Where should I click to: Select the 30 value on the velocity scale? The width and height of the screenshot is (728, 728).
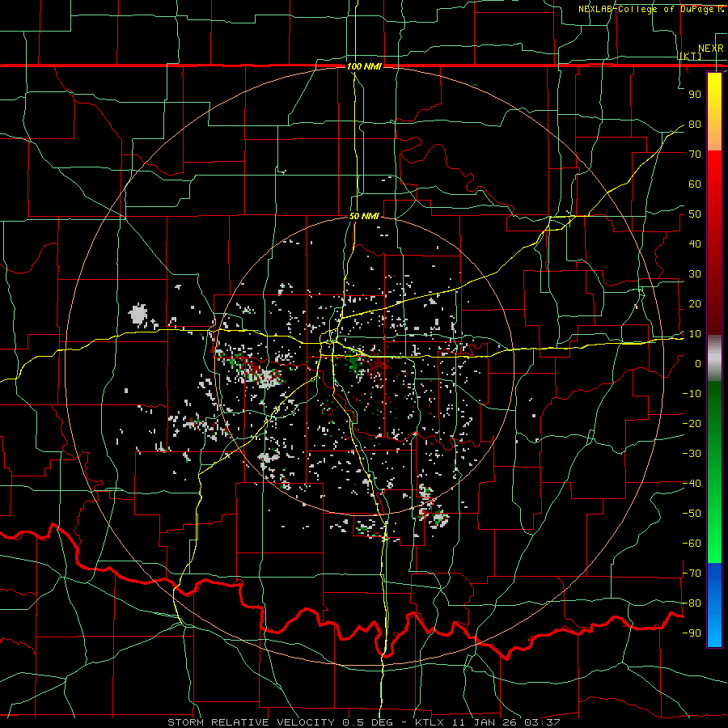coord(695,274)
